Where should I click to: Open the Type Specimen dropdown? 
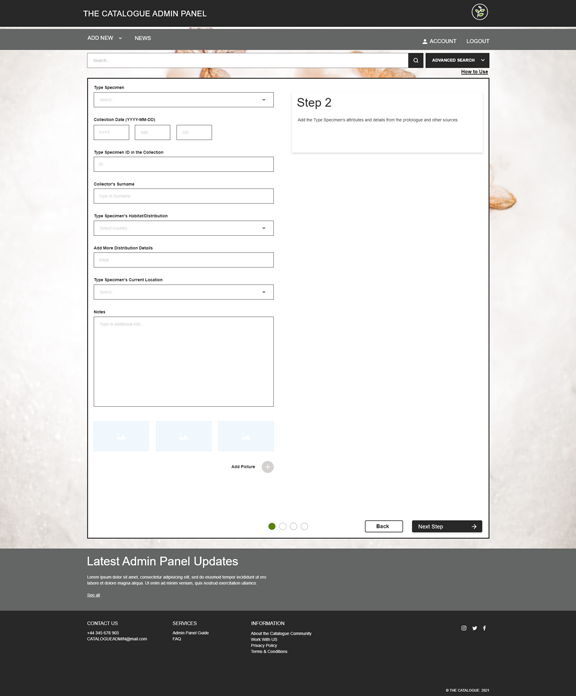(x=183, y=100)
